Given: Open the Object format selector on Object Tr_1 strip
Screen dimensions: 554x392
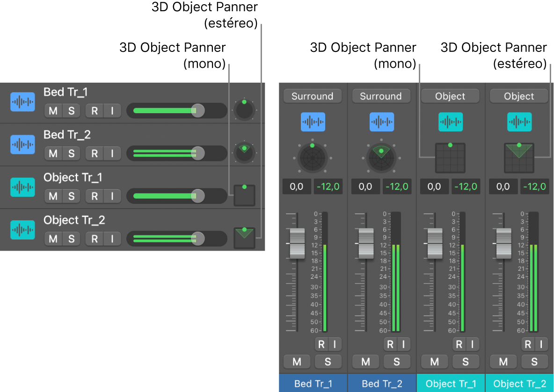Looking at the screenshot, I should [450, 96].
